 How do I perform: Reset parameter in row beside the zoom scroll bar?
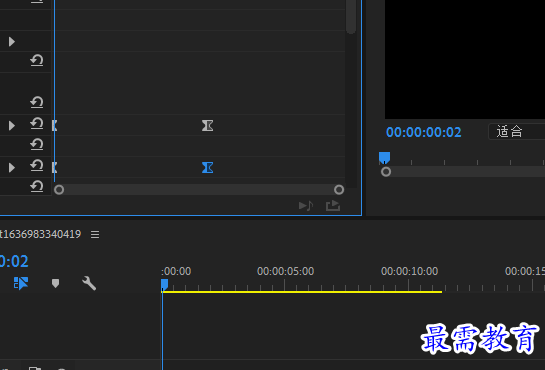36,186
